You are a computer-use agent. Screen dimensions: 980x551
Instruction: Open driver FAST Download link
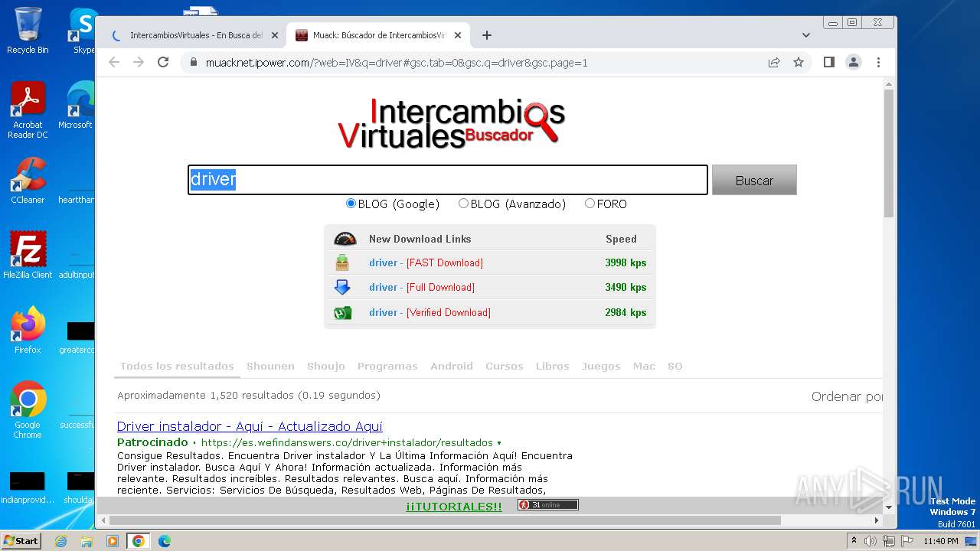tap(426, 262)
